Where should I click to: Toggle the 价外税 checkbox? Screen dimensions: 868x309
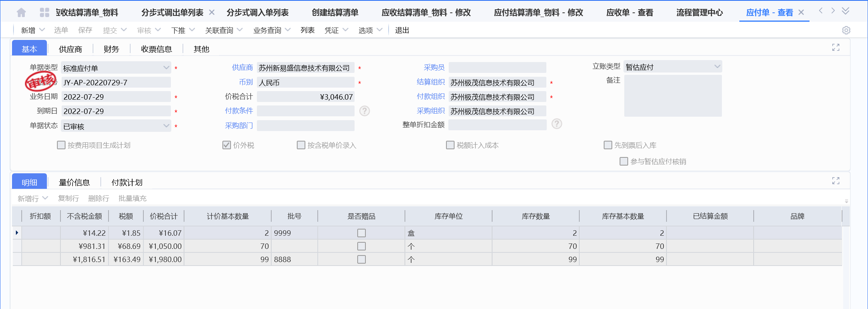point(227,145)
